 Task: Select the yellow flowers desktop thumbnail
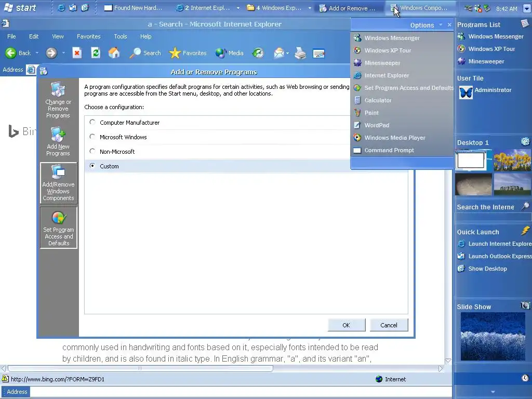point(512,160)
